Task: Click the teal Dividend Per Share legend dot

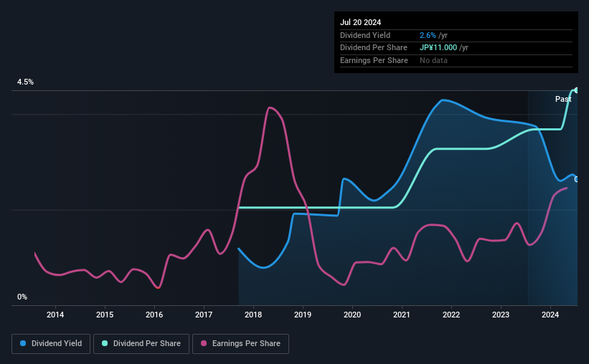Action: pyautogui.click(x=105, y=343)
